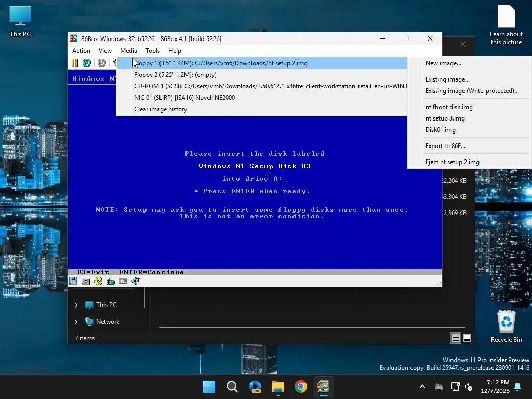Open Windows Start menu on taskbar
This screenshot has height=399, width=532.
(x=209, y=387)
